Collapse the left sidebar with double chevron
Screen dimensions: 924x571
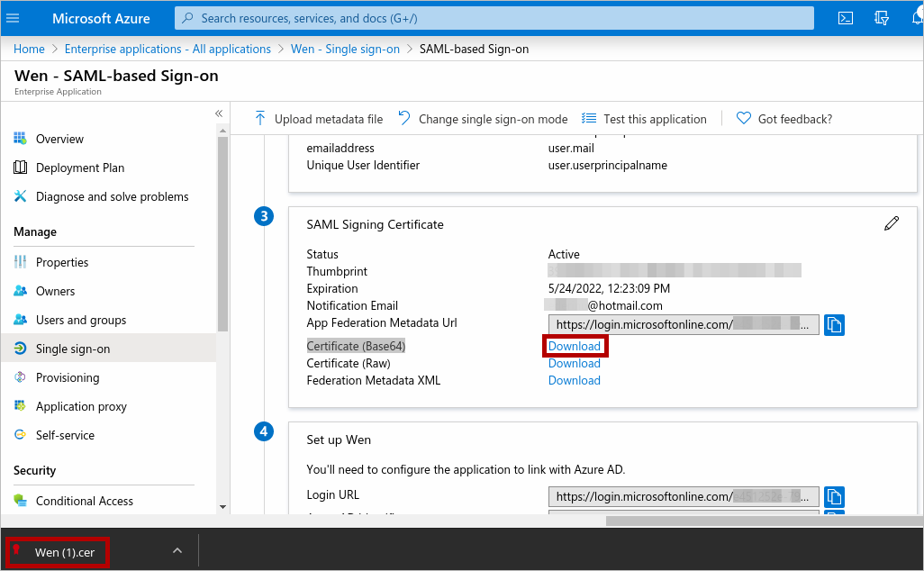click(x=218, y=113)
